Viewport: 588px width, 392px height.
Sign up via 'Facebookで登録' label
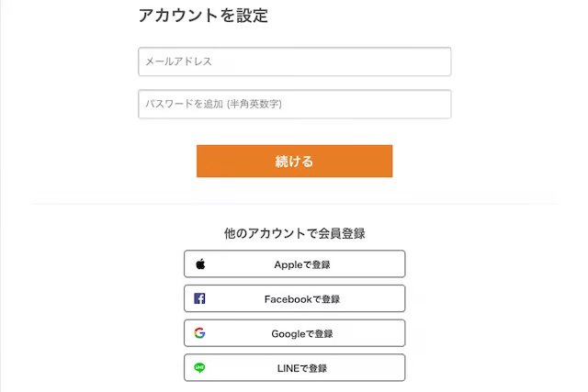coord(301,299)
